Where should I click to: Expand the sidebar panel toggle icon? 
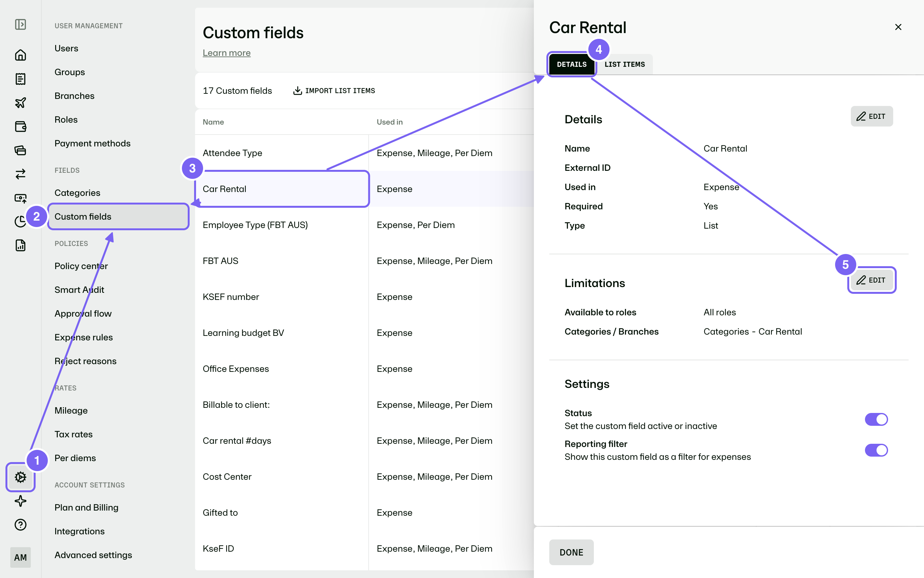point(21,24)
